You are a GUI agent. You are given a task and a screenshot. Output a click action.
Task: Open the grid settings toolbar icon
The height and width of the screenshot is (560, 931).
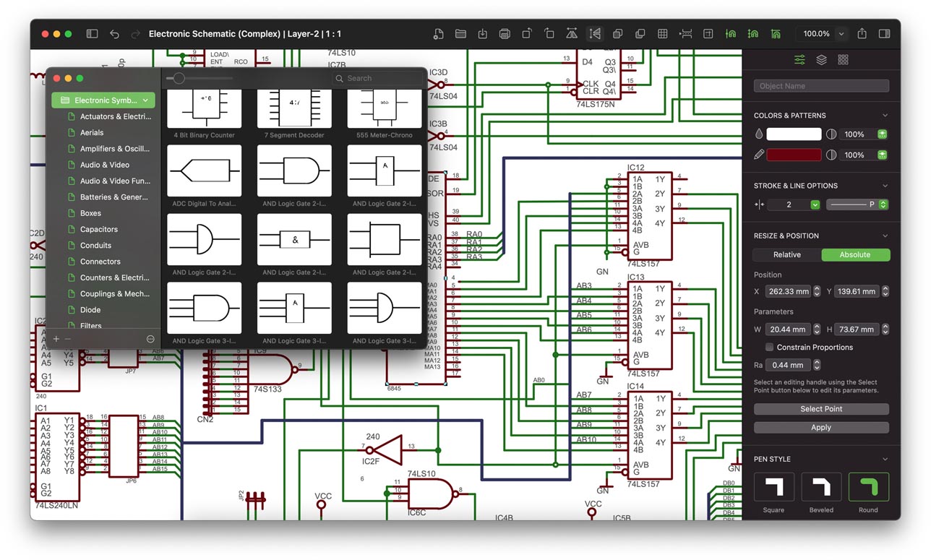[x=662, y=33]
